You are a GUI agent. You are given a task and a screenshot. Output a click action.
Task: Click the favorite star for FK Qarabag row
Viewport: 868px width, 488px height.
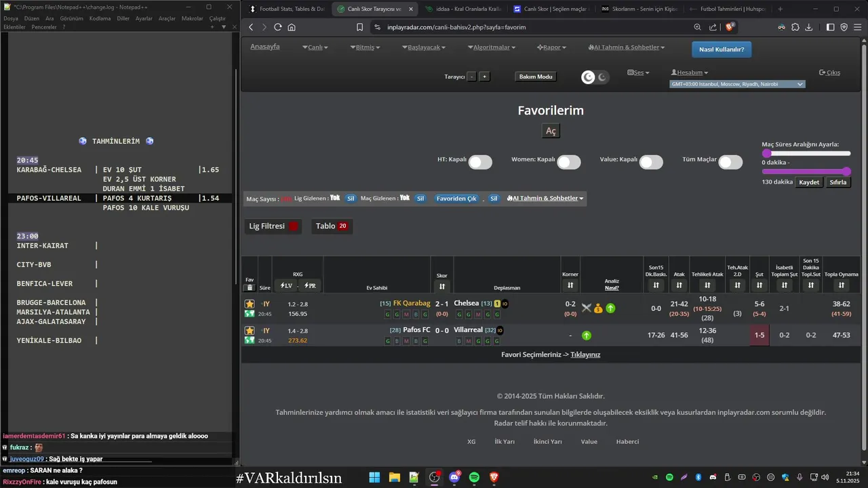coord(250,304)
